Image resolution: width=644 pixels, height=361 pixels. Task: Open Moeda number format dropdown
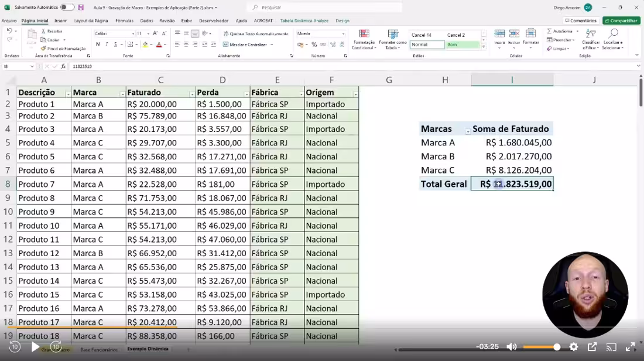[343, 34]
